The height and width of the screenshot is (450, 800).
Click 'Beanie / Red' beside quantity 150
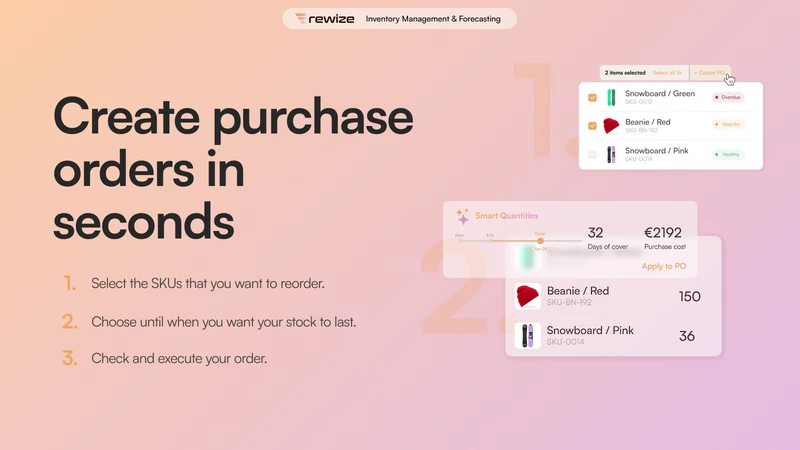pos(578,291)
